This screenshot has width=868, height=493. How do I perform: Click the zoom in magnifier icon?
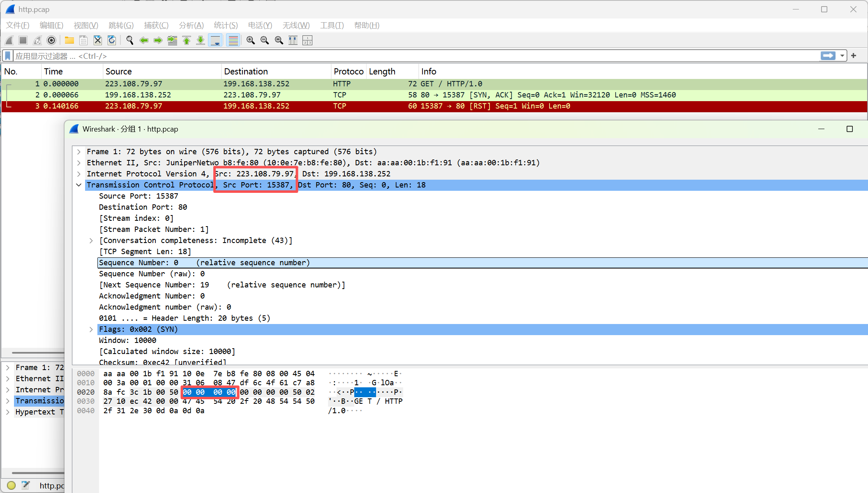(250, 40)
